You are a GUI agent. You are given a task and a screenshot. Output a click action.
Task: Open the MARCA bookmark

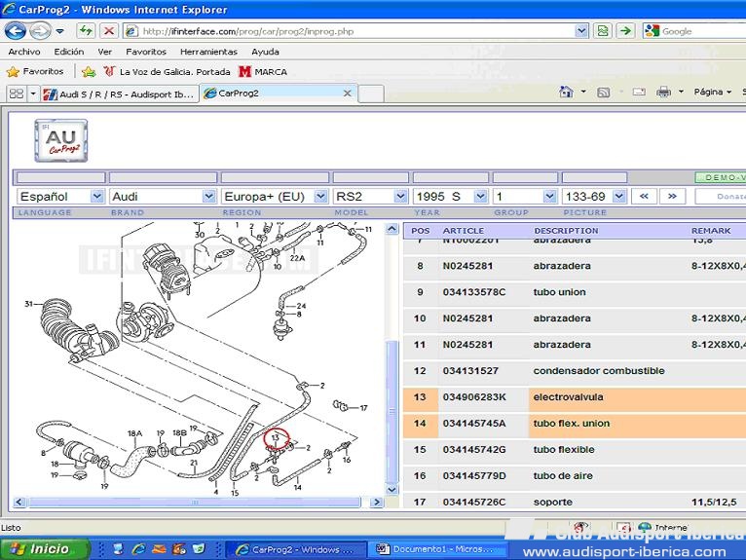(263, 72)
